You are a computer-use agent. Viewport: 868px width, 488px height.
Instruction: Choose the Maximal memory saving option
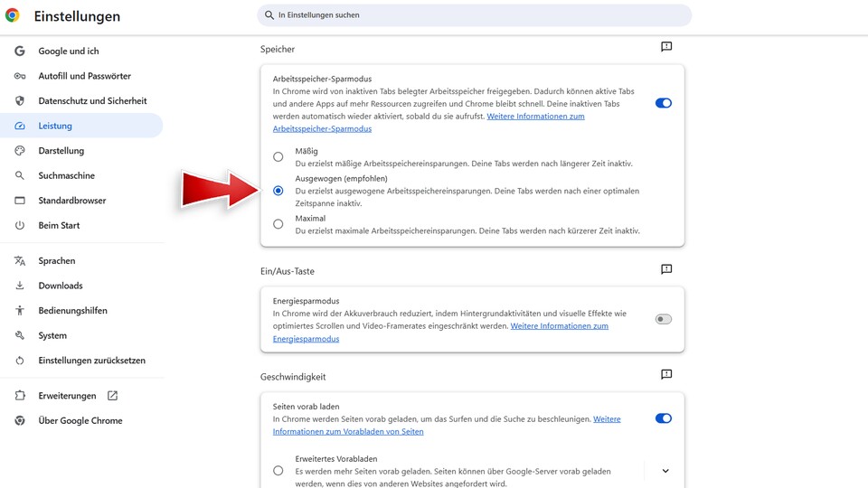coord(278,224)
